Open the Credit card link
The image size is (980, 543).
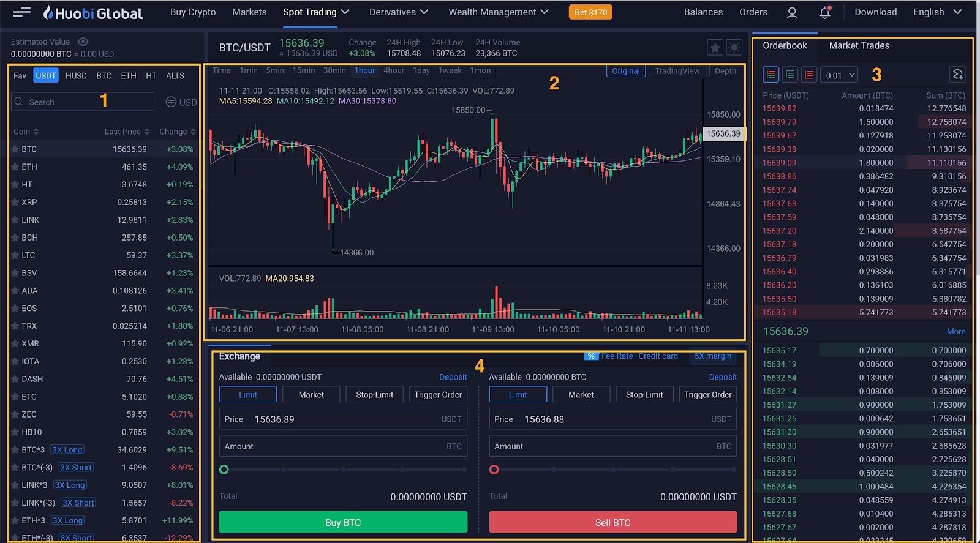(658, 356)
